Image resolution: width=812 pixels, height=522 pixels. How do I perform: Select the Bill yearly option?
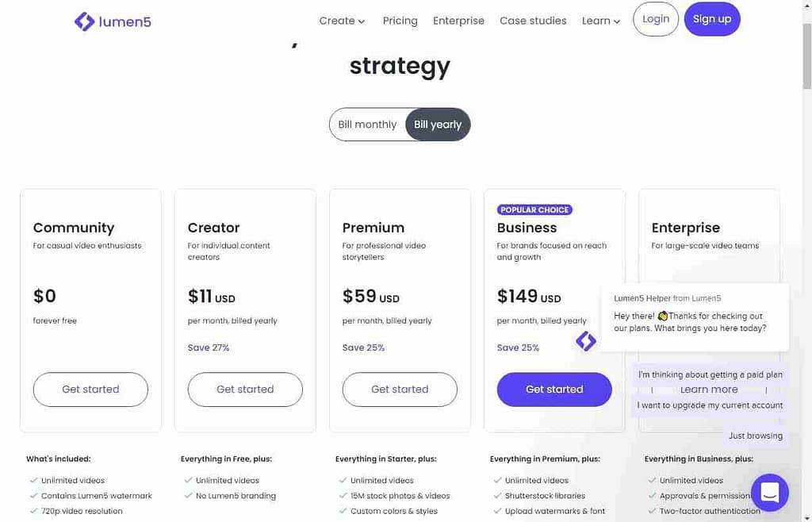(437, 124)
